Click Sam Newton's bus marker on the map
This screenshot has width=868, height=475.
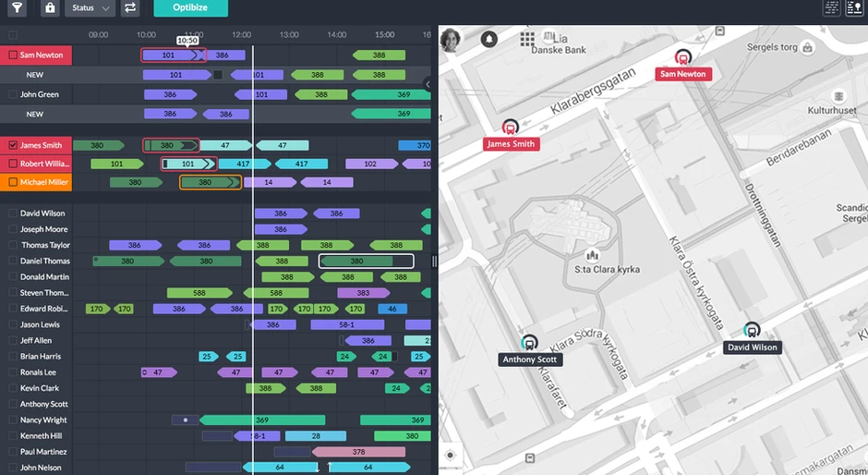point(683,57)
